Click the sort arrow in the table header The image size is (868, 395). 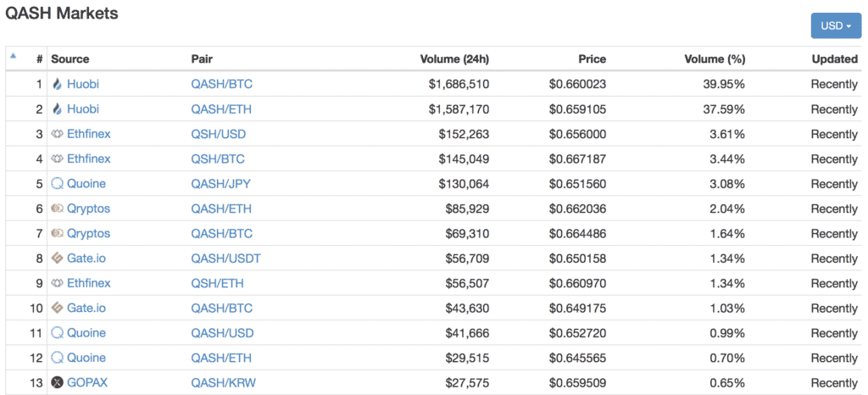tap(13, 55)
